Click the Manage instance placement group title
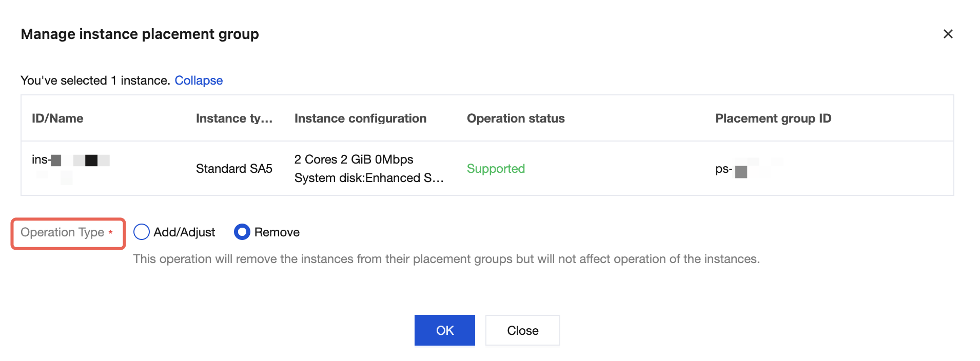The height and width of the screenshot is (361, 980). (x=140, y=34)
